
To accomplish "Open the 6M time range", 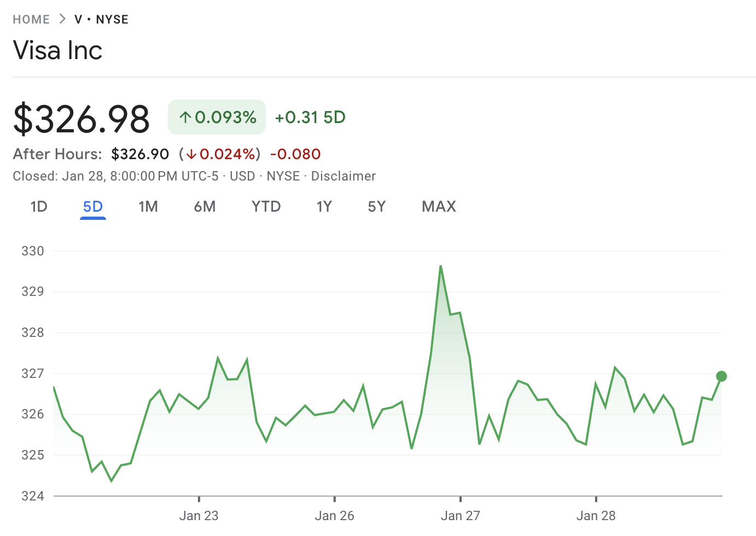I will coord(205,207).
